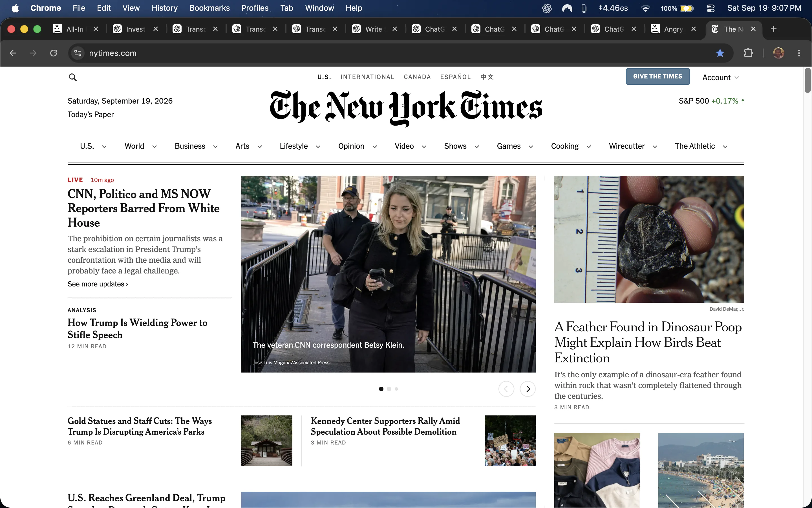Image resolution: width=812 pixels, height=508 pixels.
Task: Click the previous carousel slide arrow
Action: [x=506, y=389]
